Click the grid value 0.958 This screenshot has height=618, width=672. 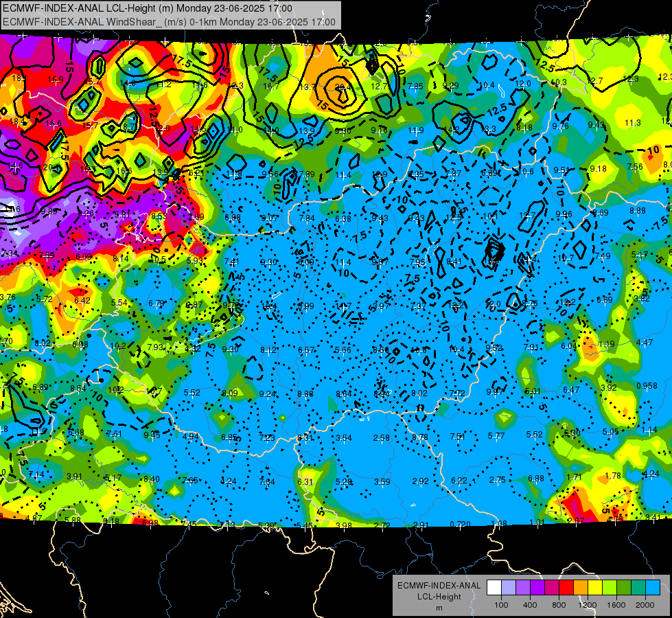click(647, 385)
